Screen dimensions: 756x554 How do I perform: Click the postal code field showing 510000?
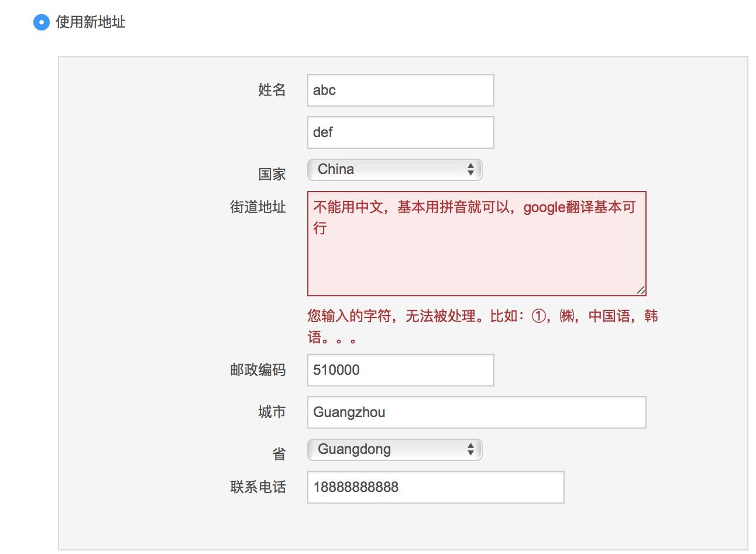pos(400,370)
